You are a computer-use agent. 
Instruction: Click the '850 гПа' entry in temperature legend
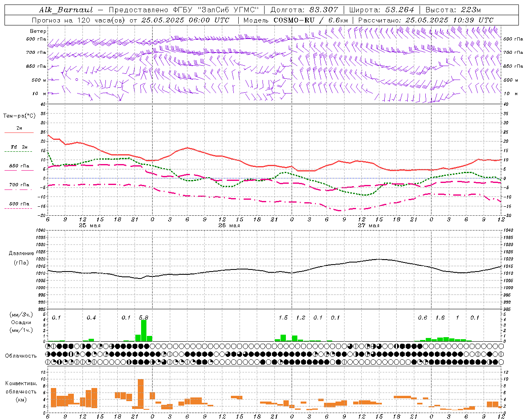(19, 166)
